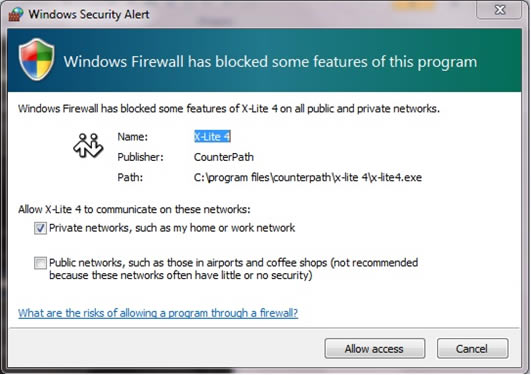Click the Windows Security shield icon
Image resolution: width=531 pixels, height=375 pixels.
pyautogui.click(x=37, y=60)
